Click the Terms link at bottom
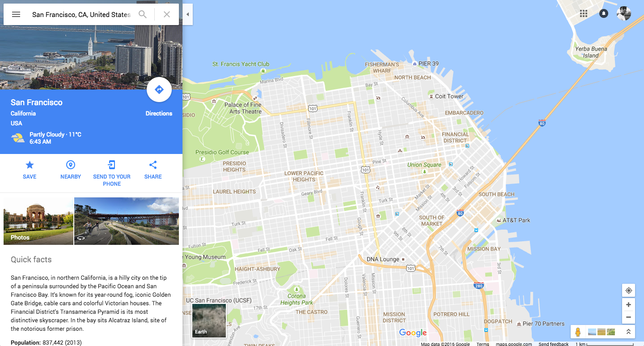This screenshot has width=644, height=346. pos(483,344)
